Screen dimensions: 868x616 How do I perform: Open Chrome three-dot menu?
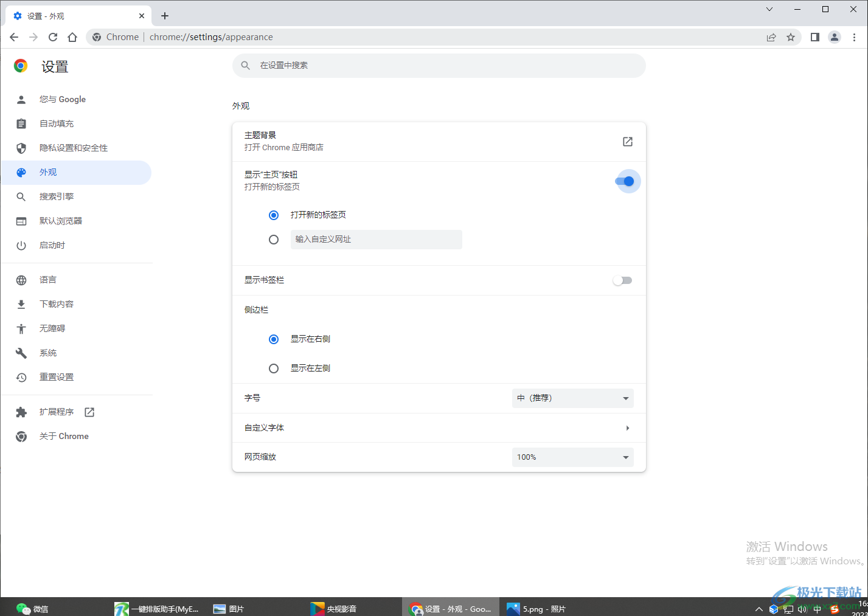point(854,37)
